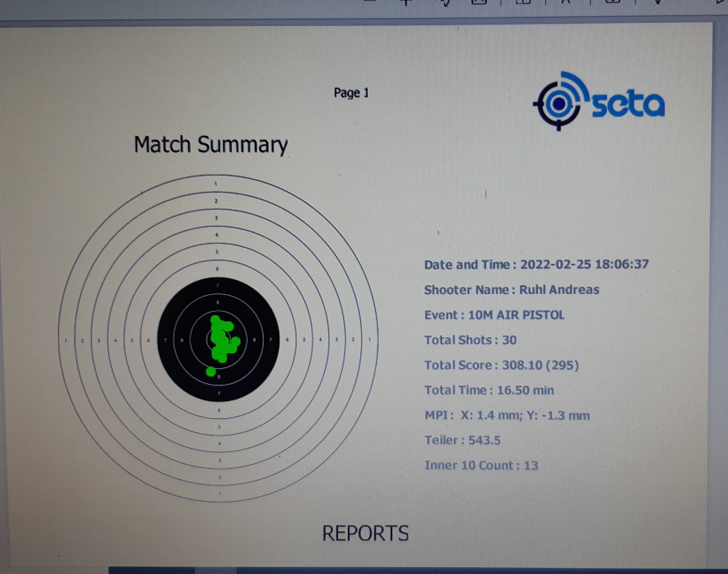
Task: Click the Match Summary heading
Action: click(210, 145)
